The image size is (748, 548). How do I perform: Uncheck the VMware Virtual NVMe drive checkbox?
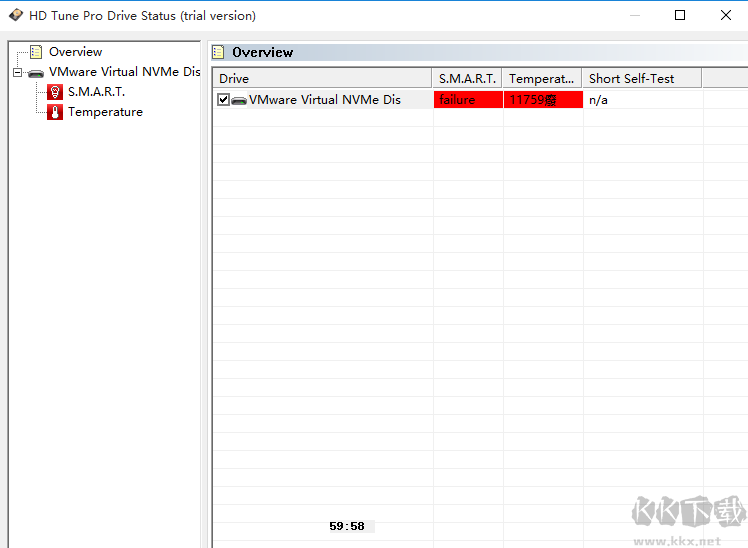point(223,100)
